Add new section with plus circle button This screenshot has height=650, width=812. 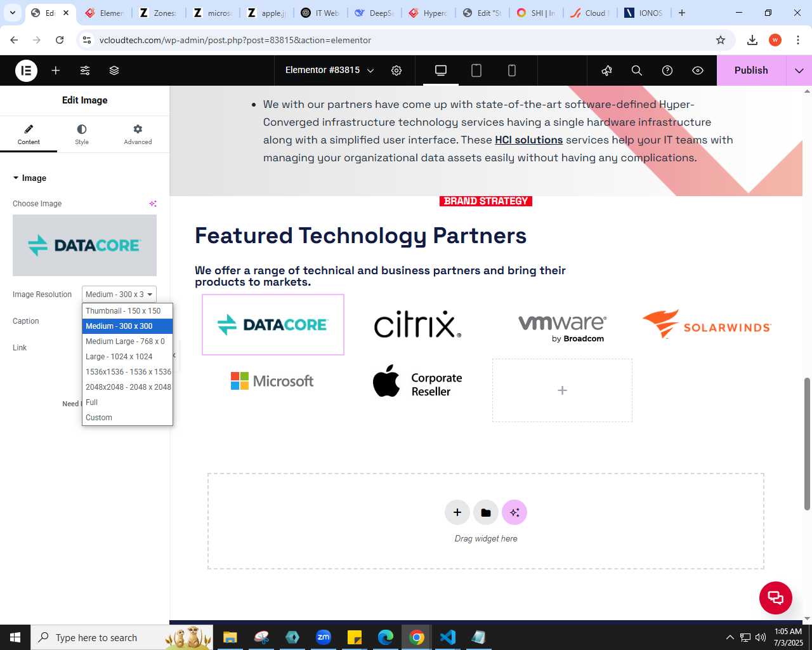pos(457,512)
